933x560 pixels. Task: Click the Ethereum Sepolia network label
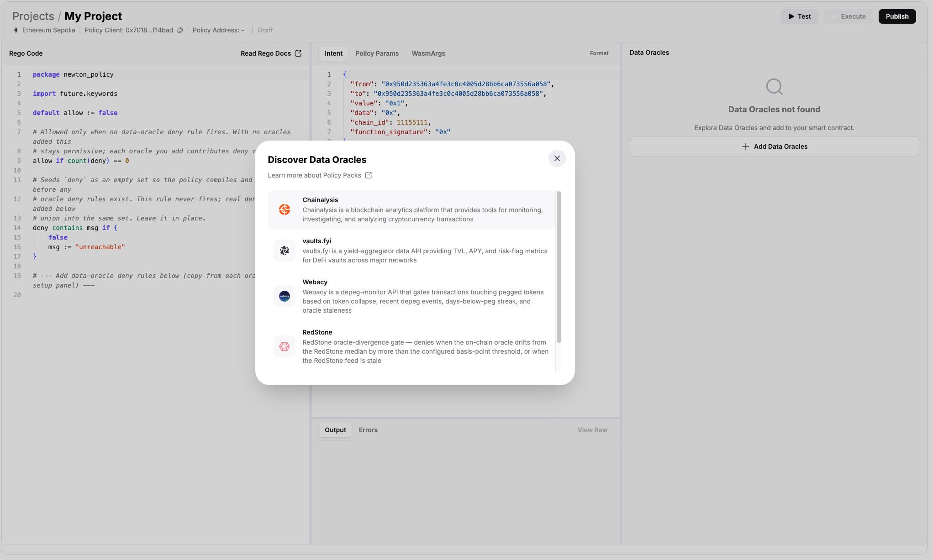click(x=48, y=30)
